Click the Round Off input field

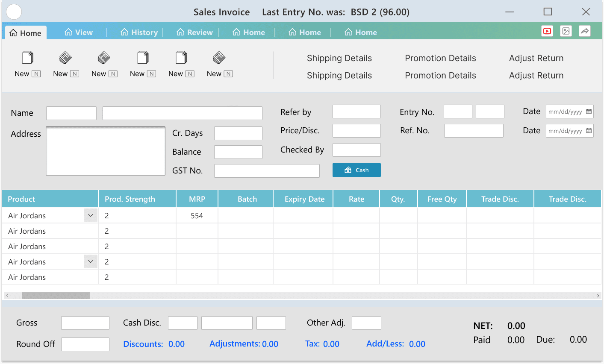tap(85, 344)
